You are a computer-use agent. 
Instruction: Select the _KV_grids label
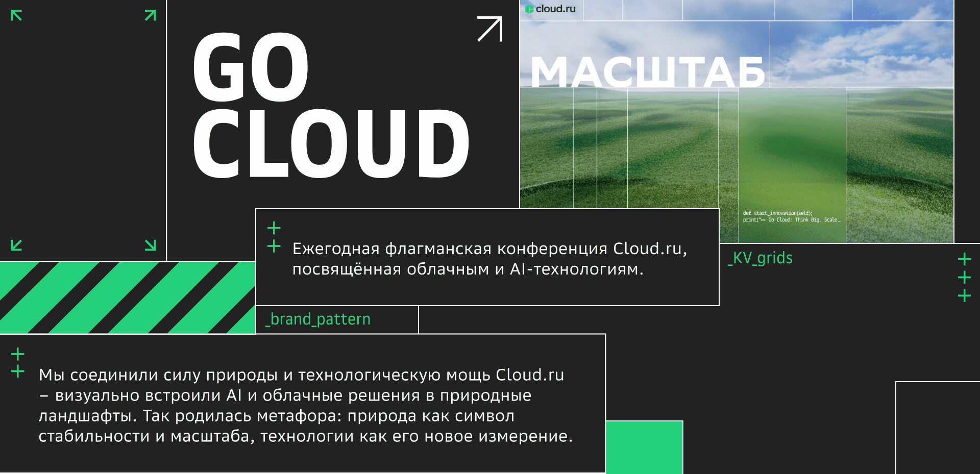coord(761,258)
